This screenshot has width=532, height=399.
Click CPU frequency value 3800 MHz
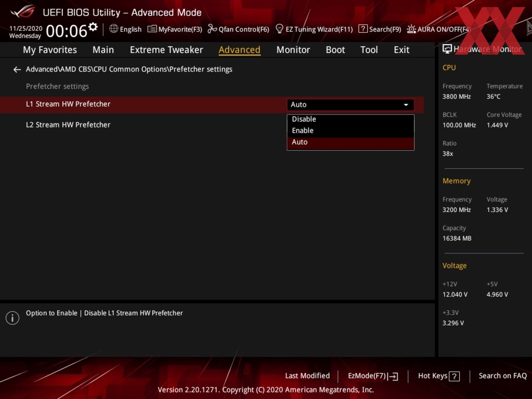[457, 97]
